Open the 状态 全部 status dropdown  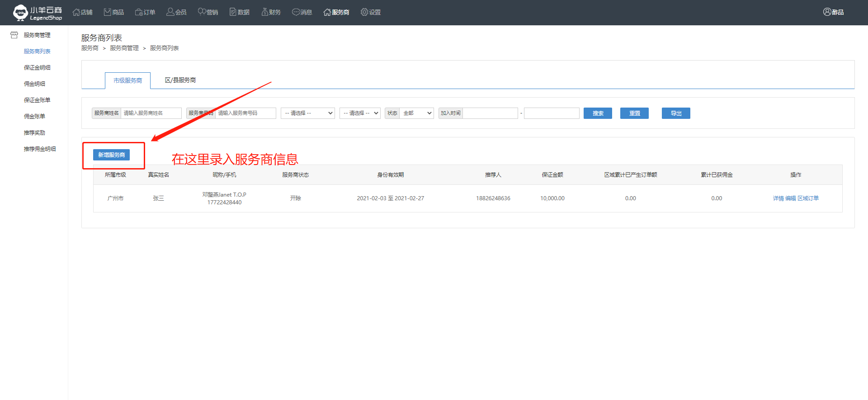416,113
